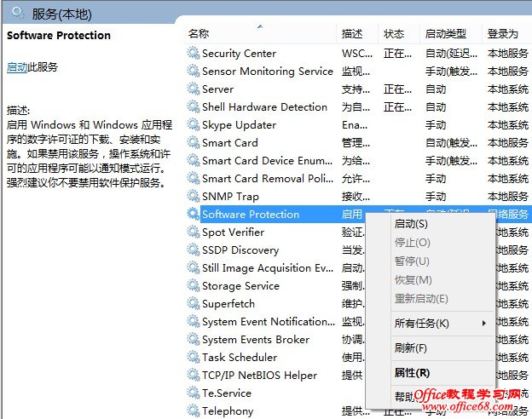
Task: Click gear icon beside System Event Notification
Action: [x=193, y=322]
